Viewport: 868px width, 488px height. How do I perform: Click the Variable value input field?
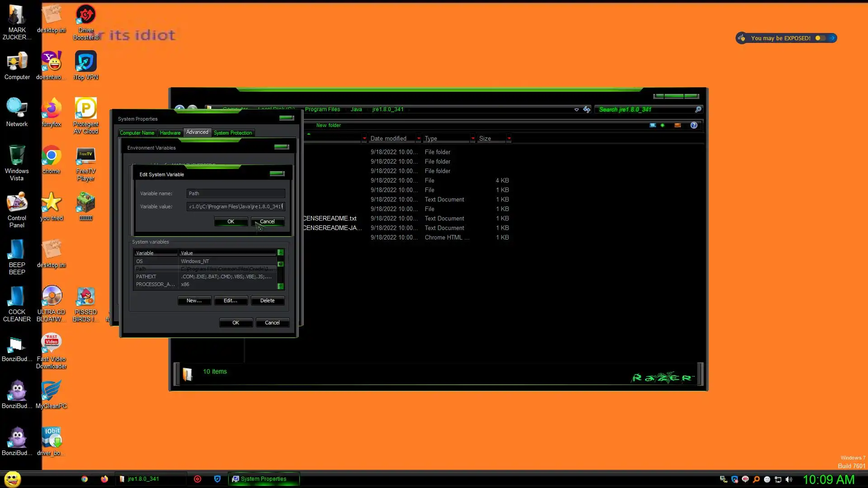tap(236, 206)
